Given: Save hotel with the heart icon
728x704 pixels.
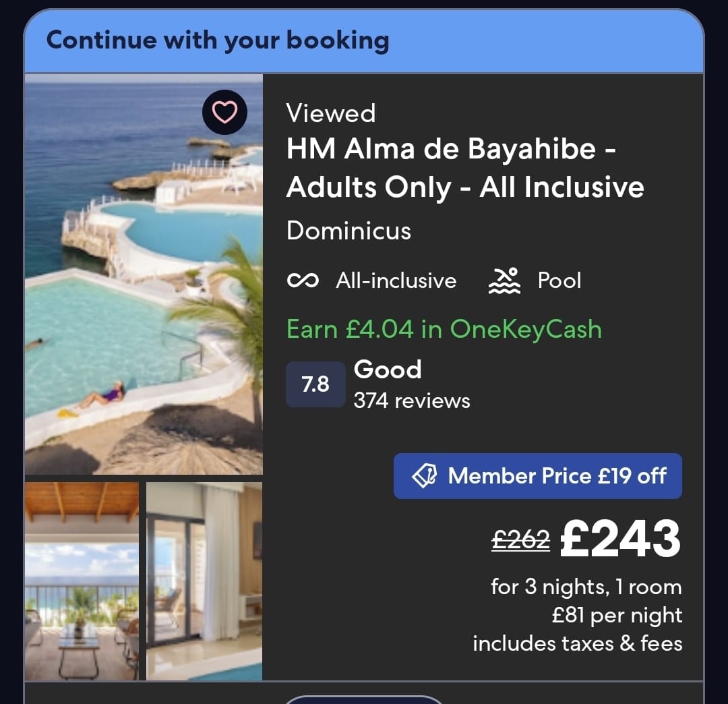Looking at the screenshot, I should click(x=224, y=113).
